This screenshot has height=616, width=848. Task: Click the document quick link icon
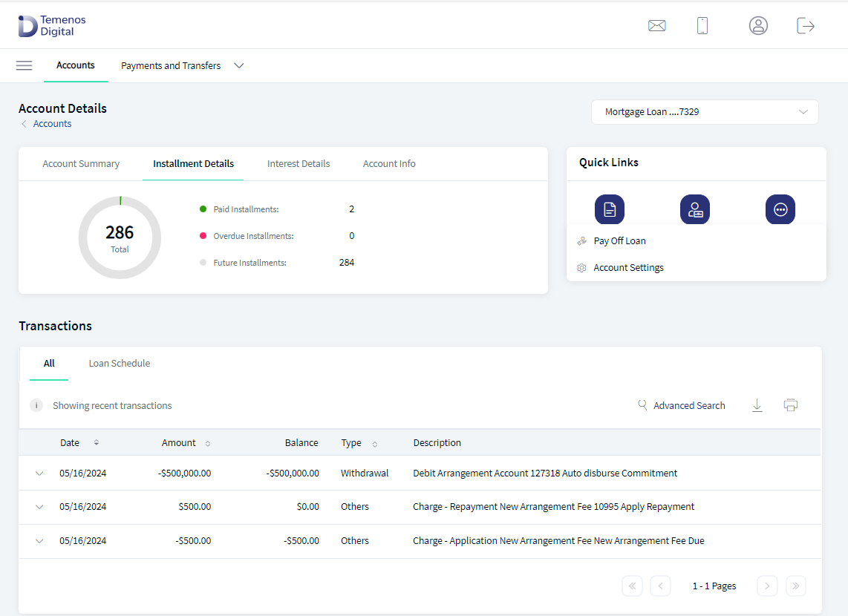click(x=610, y=209)
